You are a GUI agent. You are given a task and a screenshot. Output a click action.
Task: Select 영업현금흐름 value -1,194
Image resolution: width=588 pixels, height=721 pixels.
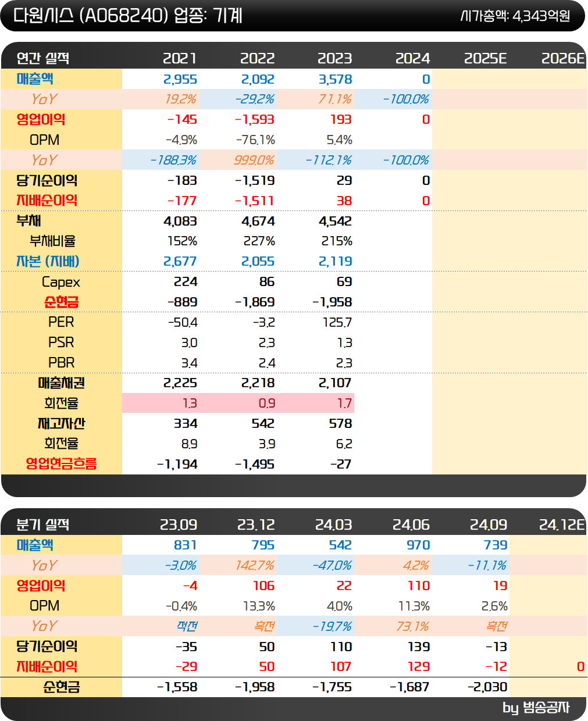point(177,465)
